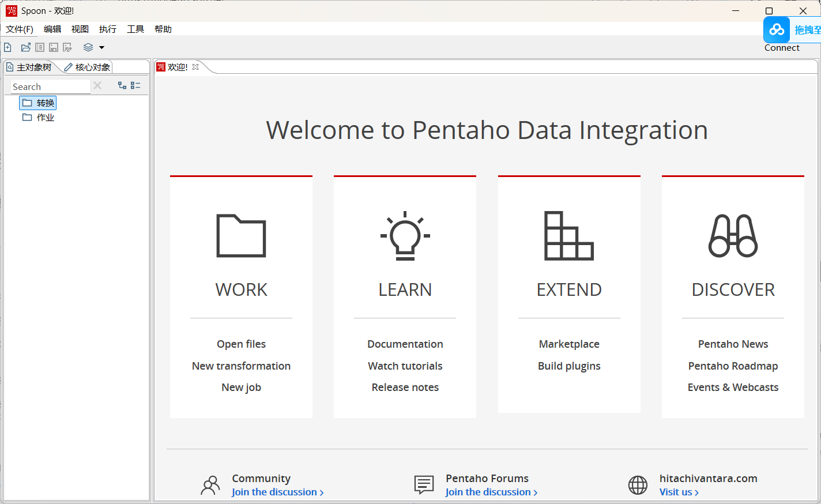Open the 视图 menu
This screenshot has height=504, width=821.
pos(80,29)
